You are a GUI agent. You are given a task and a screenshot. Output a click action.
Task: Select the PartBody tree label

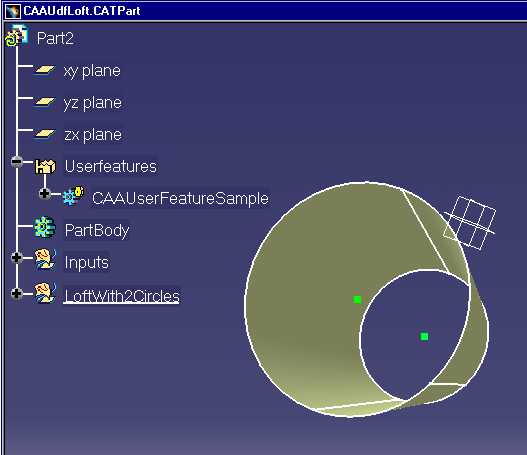pyautogui.click(x=97, y=230)
